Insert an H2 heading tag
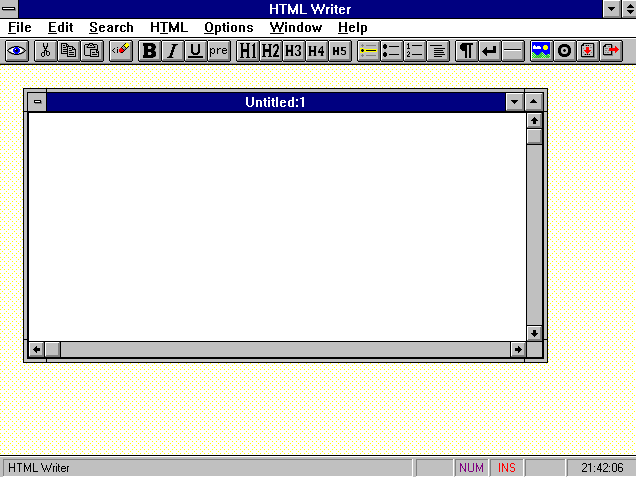636x477 pixels. click(271, 51)
